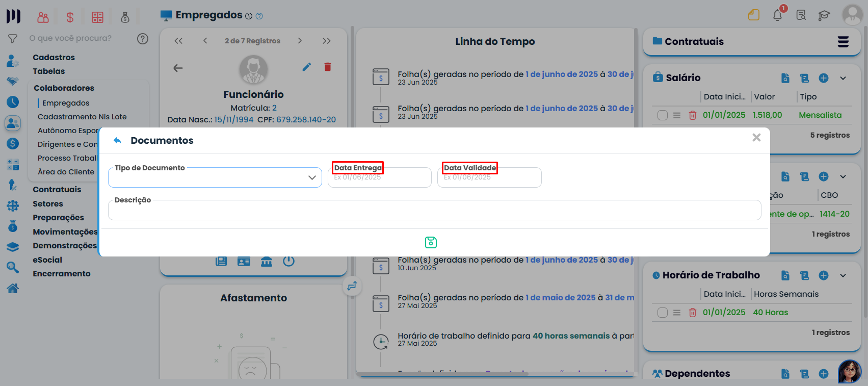Screen dimensions: 868x386
Task: Click the search box 'O que você procura?'
Action: point(70,38)
